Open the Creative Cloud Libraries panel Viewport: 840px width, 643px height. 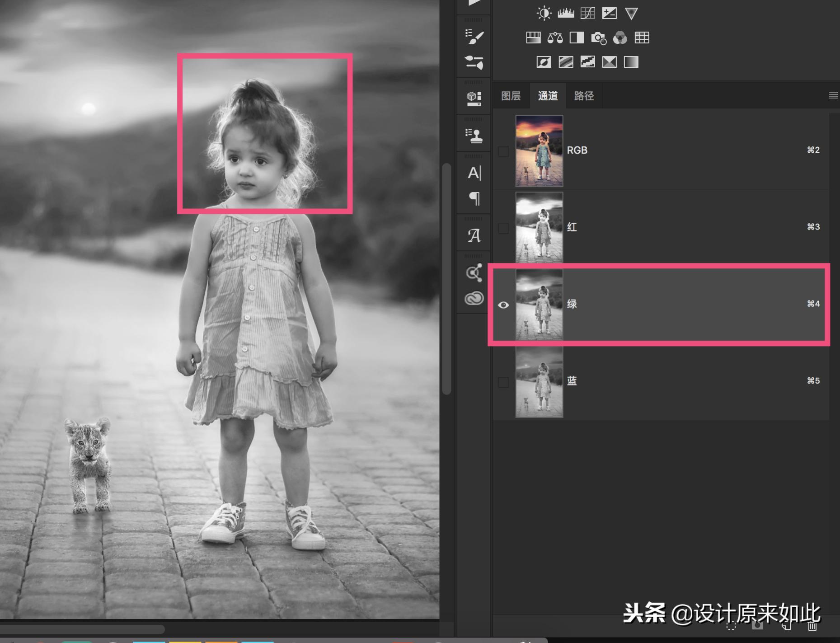[474, 298]
